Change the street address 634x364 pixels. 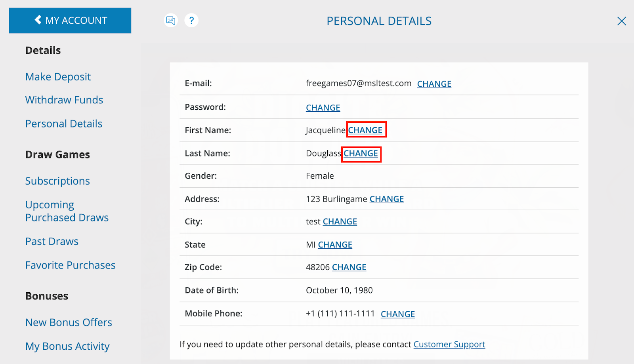click(x=386, y=199)
